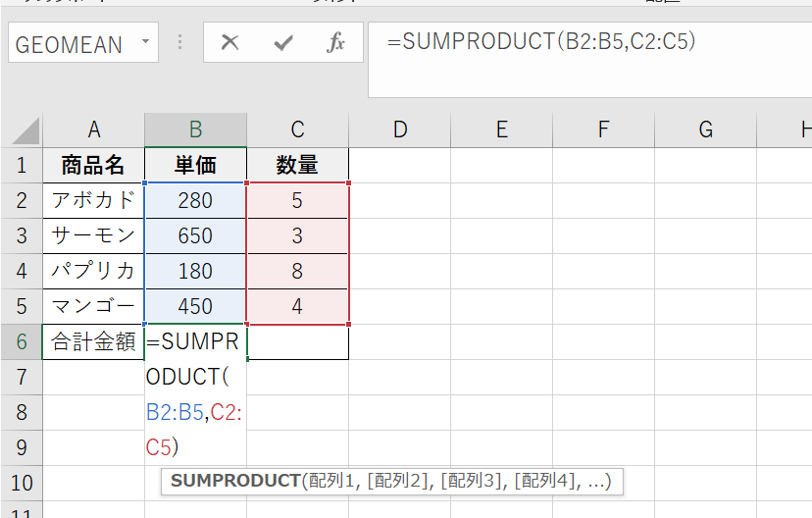Select row 1 header
The width and height of the screenshot is (812, 518).
point(21,165)
